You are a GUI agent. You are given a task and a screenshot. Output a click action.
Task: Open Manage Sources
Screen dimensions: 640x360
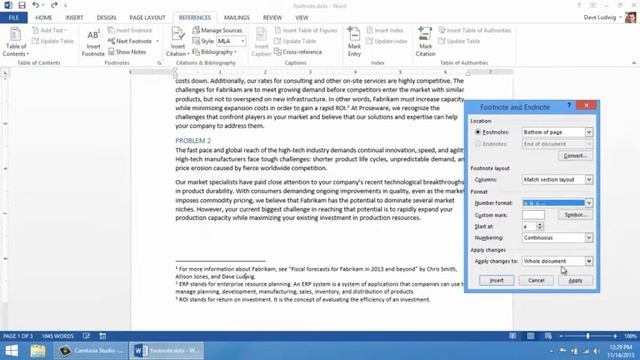(x=217, y=30)
